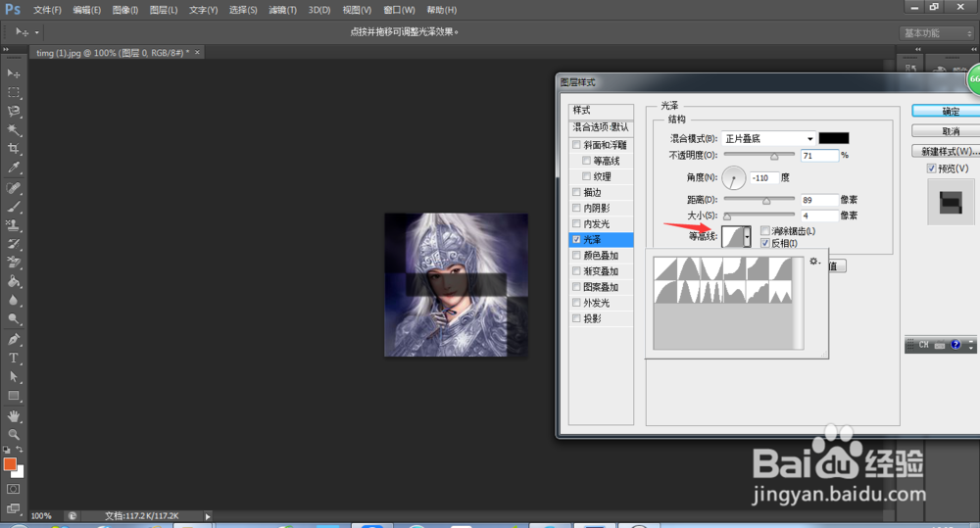Open the 文件(F) menu

click(47, 10)
